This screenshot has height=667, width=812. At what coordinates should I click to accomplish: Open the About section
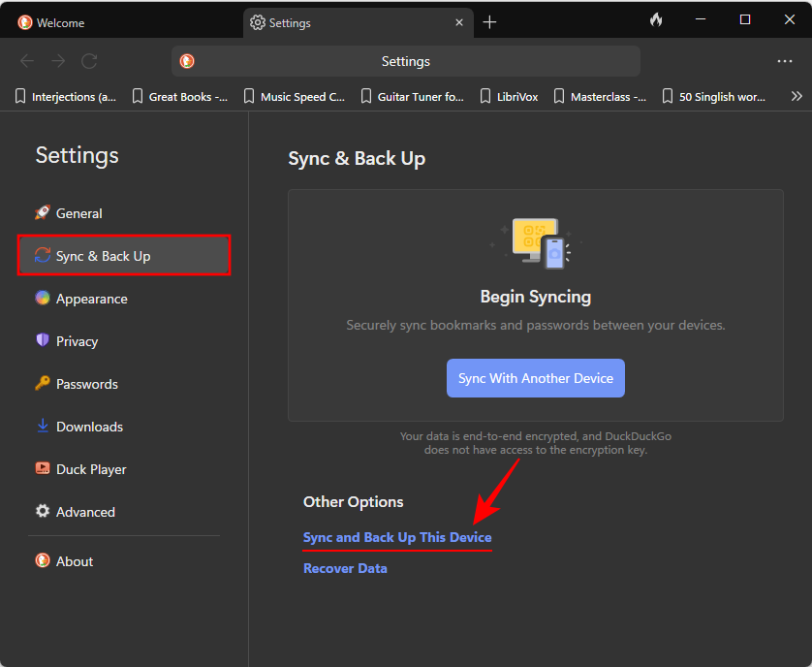(x=124, y=561)
